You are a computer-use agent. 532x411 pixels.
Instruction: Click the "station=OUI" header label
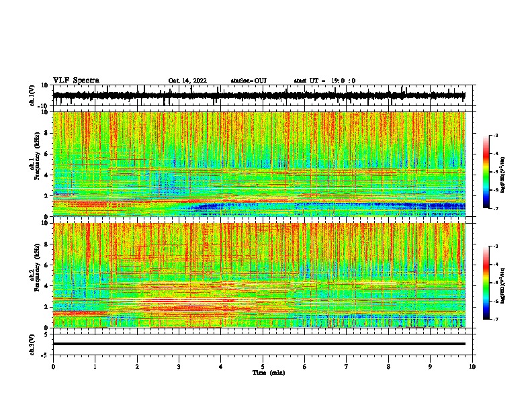click(x=249, y=81)
